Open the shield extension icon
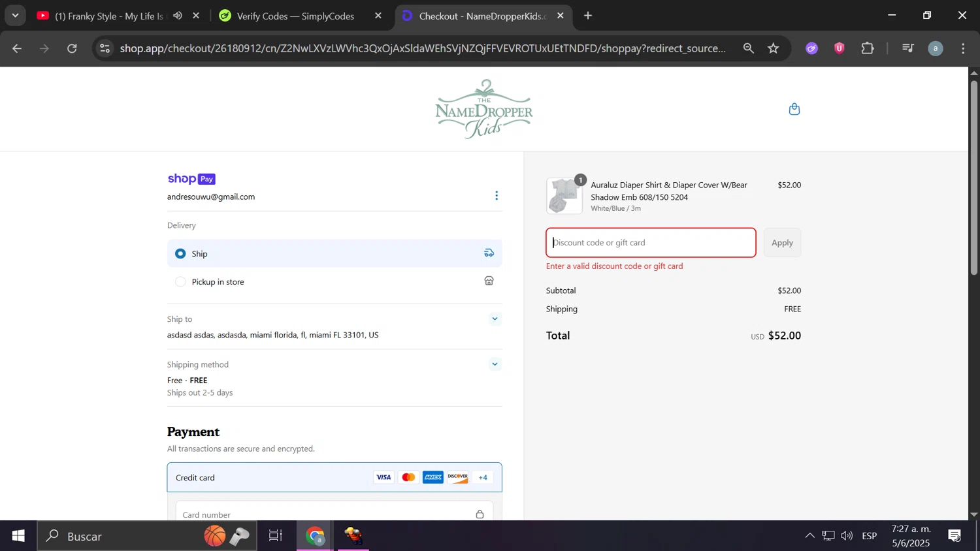Viewport: 980px width, 551px height. point(840,48)
